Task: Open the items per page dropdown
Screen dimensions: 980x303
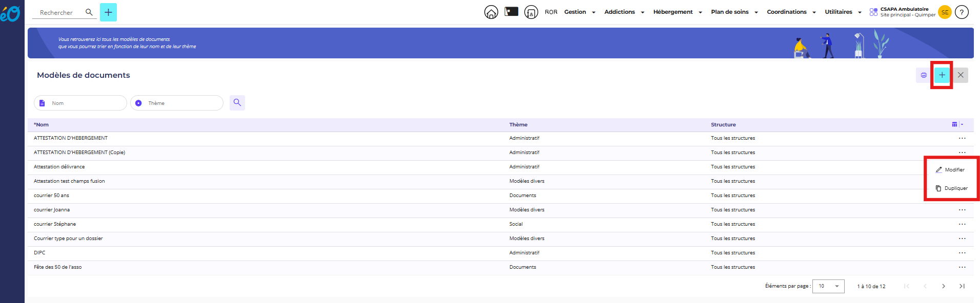Action: coord(828,286)
